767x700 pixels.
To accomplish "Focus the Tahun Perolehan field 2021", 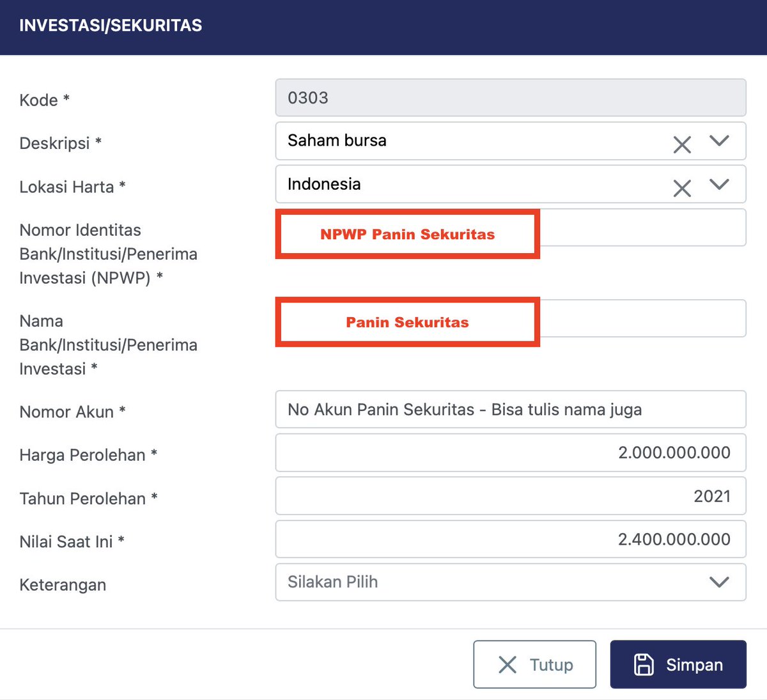I will pos(511,495).
